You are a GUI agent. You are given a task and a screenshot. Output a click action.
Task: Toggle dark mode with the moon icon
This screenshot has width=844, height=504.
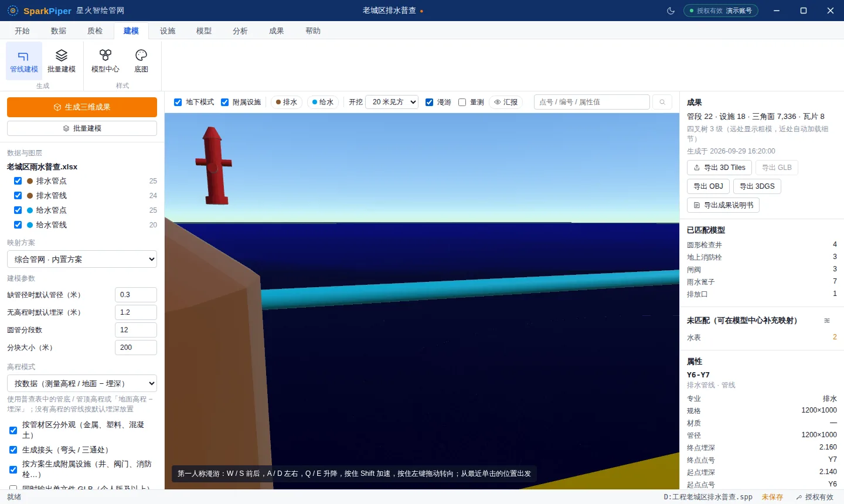[671, 11]
